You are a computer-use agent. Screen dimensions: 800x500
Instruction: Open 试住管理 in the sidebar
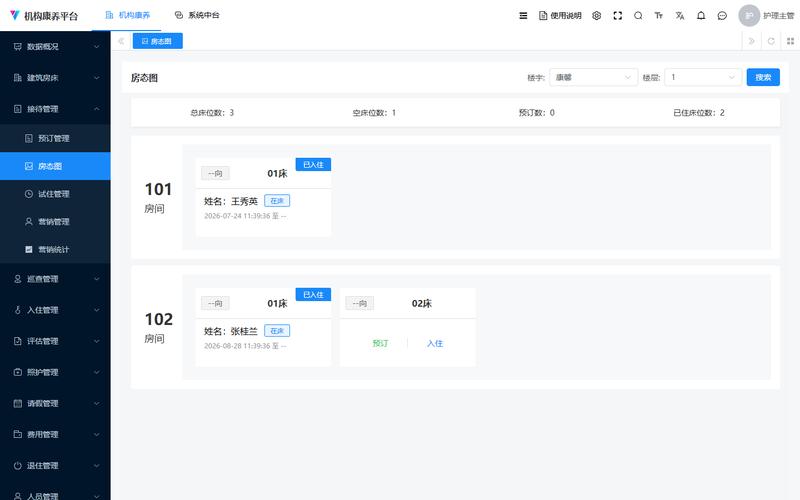(x=55, y=194)
